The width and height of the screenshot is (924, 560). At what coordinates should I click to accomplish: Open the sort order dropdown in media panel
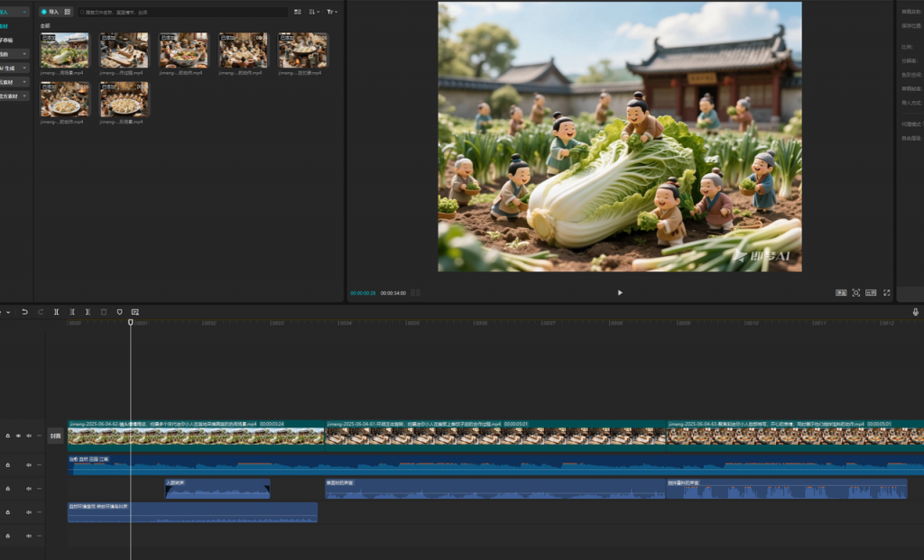click(x=314, y=12)
